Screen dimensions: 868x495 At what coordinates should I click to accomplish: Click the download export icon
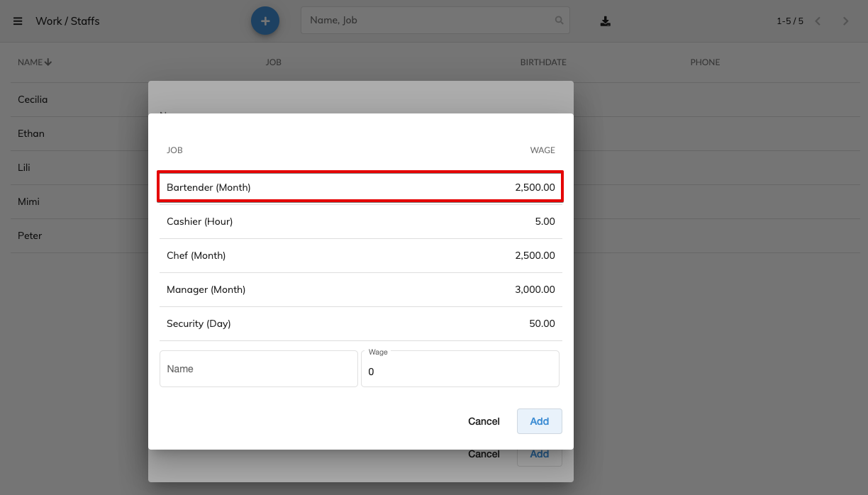pyautogui.click(x=605, y=21)
